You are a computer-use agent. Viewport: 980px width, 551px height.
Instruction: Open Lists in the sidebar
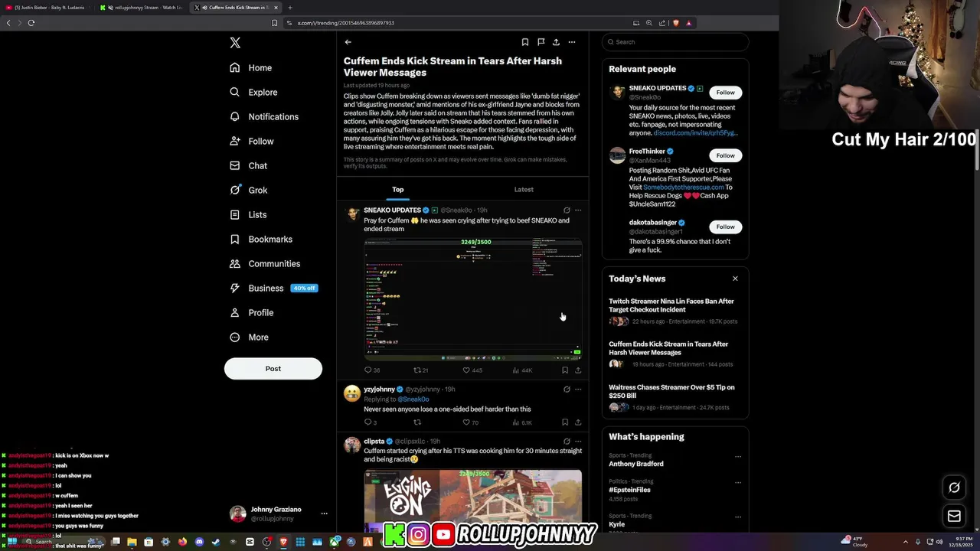[248, 214]
